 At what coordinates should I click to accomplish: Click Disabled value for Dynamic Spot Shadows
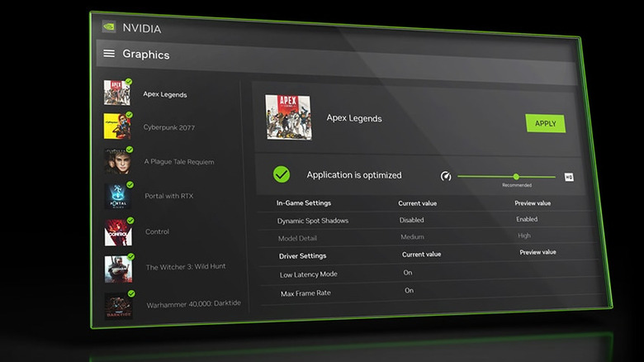(411, 220)
